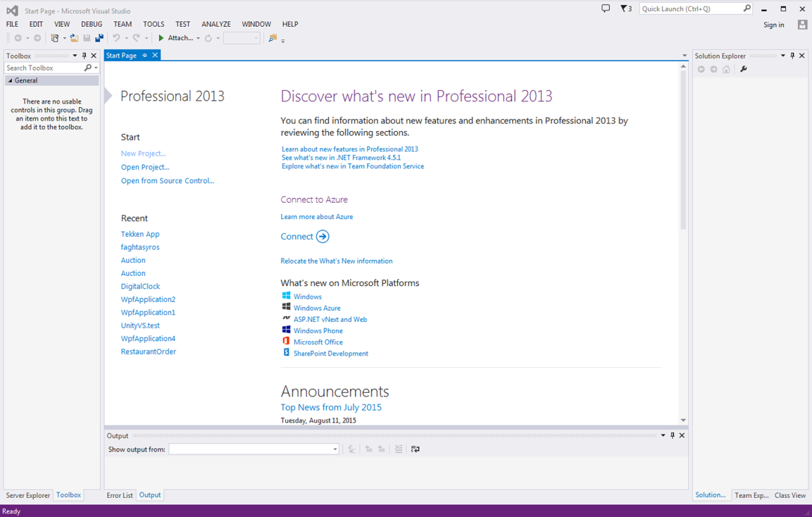The image size is (812, 517).
Task: Toggle Solution Explorer auto-hide pin
Action: [x=792, y=56]
